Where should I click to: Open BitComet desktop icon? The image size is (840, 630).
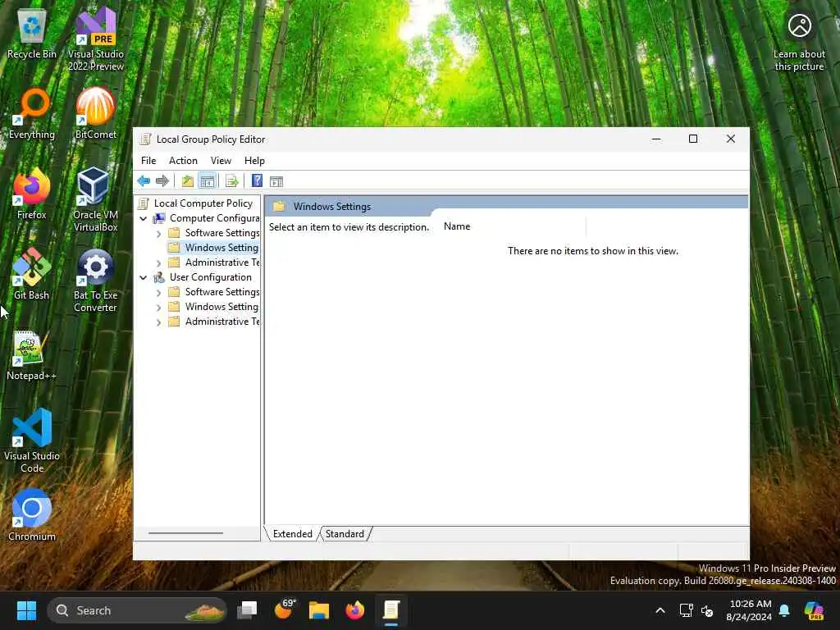(96, 113)
